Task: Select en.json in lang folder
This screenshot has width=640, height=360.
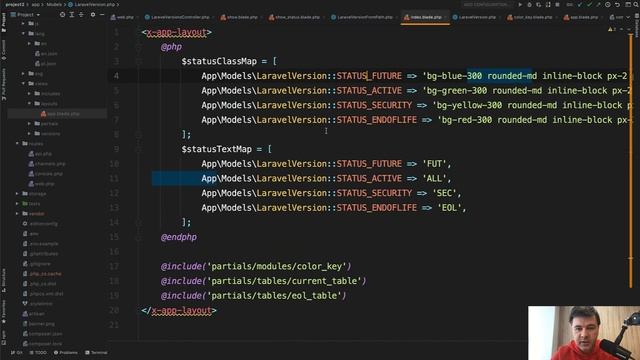Action: tap(46, 53)
